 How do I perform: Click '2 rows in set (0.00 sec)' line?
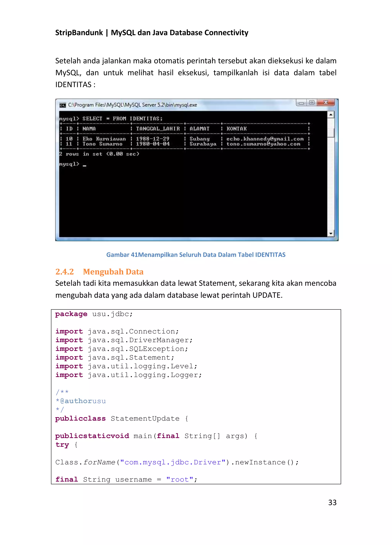pyautogui.click(x=99, y=154)
